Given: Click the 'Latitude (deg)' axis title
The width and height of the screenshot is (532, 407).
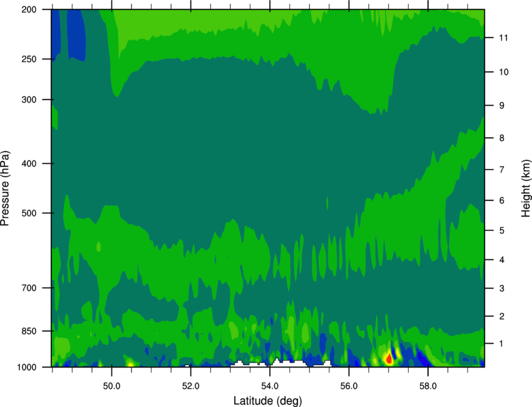Looking at the screenshot, I should click(x=268, y=401).
